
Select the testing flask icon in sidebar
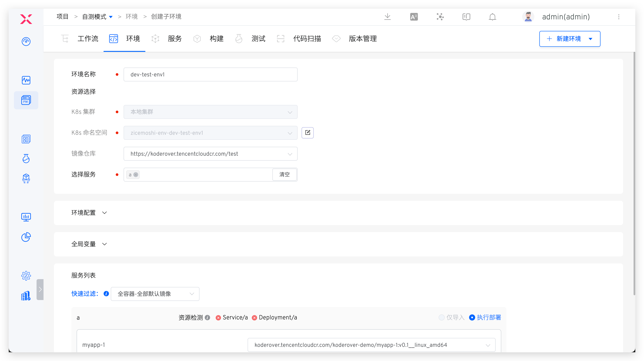click(x=26, y=159)
